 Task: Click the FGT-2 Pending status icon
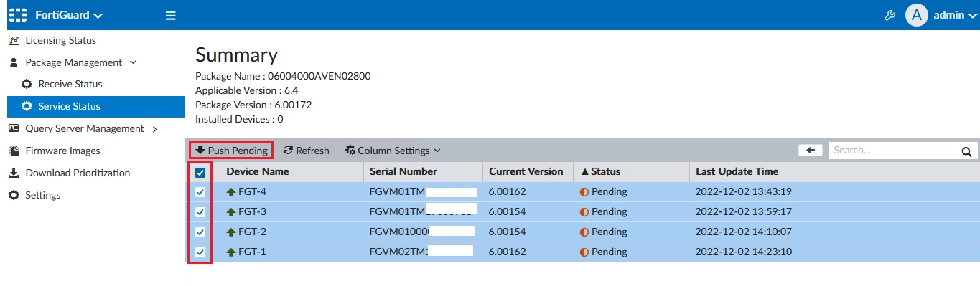[584, 232]
